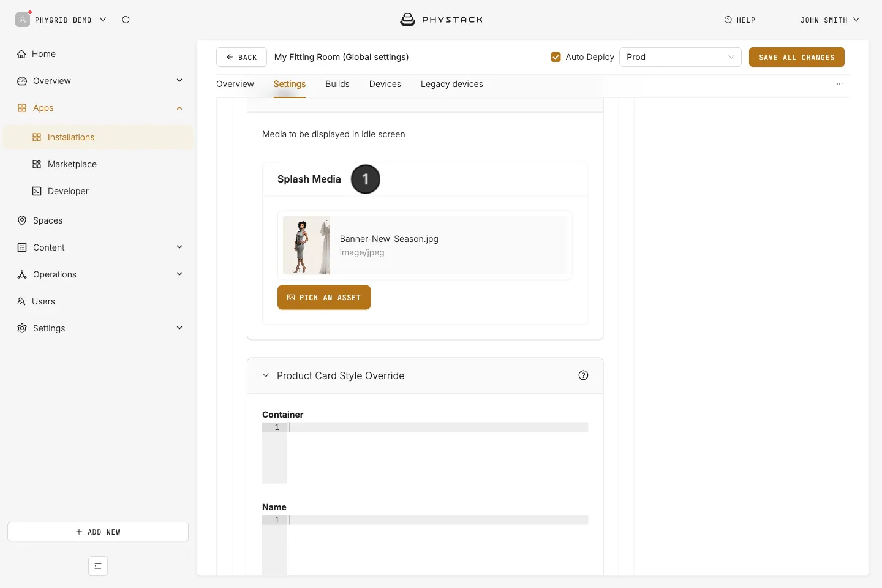Click the collapse sidebar icon

tap(98, 566)
